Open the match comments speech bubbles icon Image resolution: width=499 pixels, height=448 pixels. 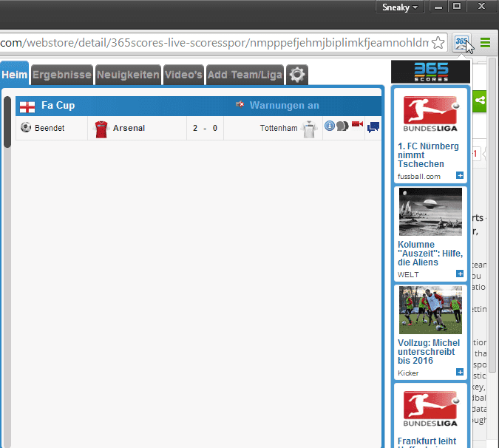click(x=342, y=126)
